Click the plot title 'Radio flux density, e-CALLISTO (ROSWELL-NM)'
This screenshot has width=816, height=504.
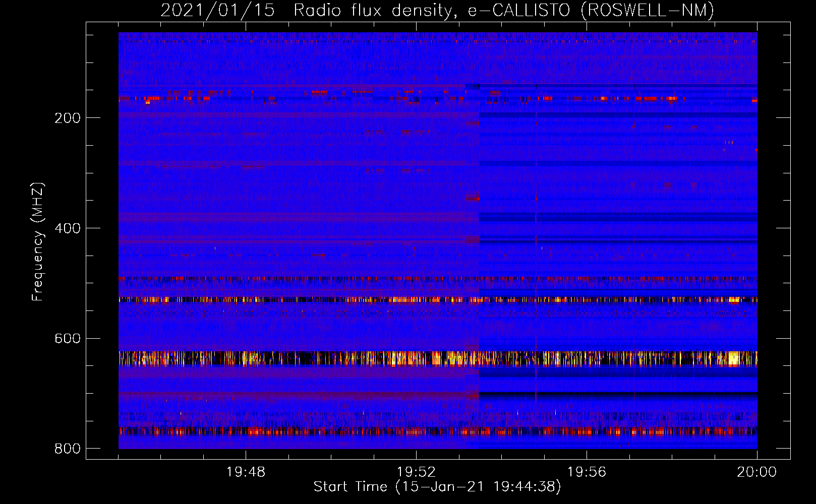[x=504, y=10]
